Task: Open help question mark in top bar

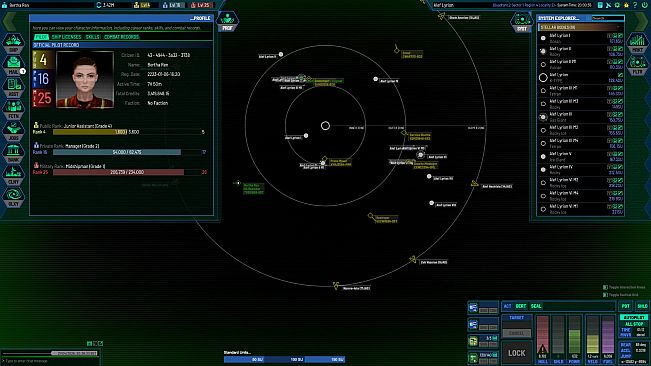Action: point(635,5)
